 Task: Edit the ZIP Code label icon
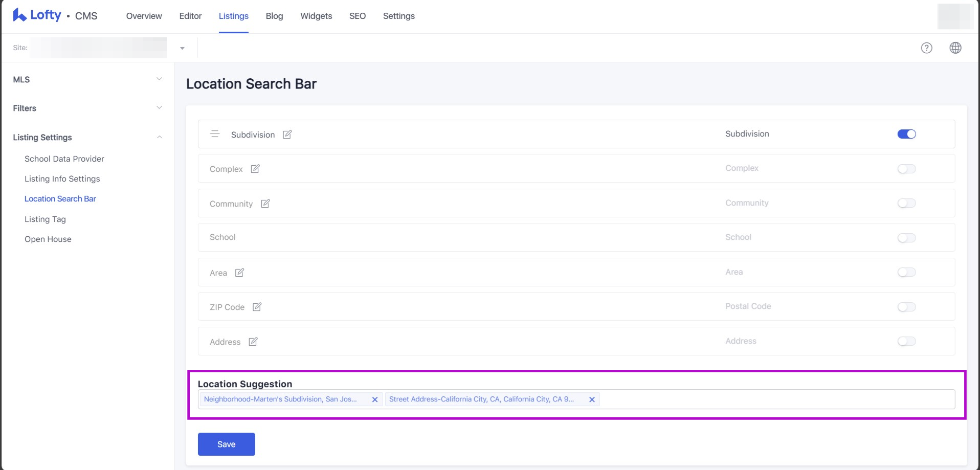pyautogui.click(x=257, y=307)
